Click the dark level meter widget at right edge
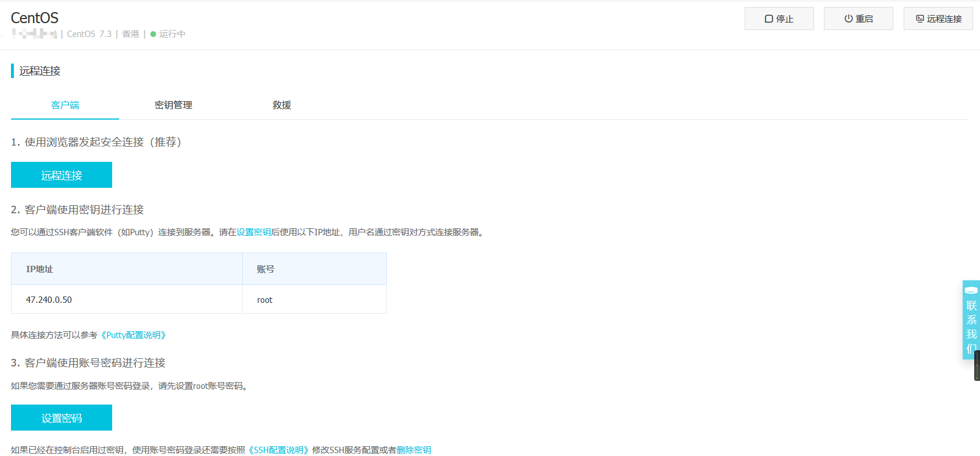The height and width of the screenshot is (456, 980). (977, 365)
